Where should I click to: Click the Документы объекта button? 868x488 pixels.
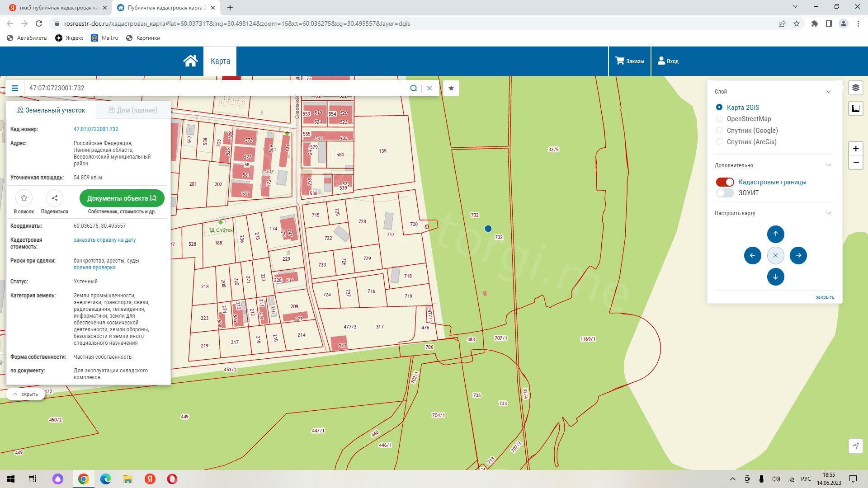click(122, 198)
